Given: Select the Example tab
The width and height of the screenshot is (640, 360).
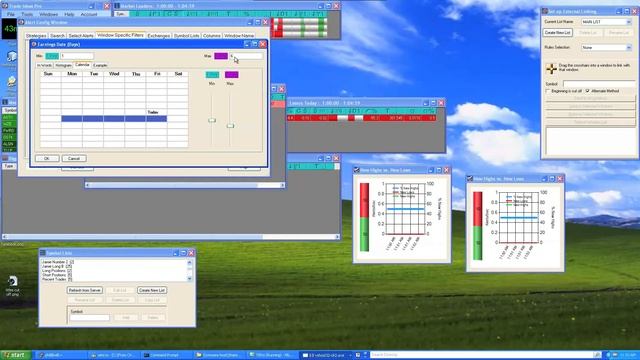Looking at the screenshot, I should pos(100,65).
